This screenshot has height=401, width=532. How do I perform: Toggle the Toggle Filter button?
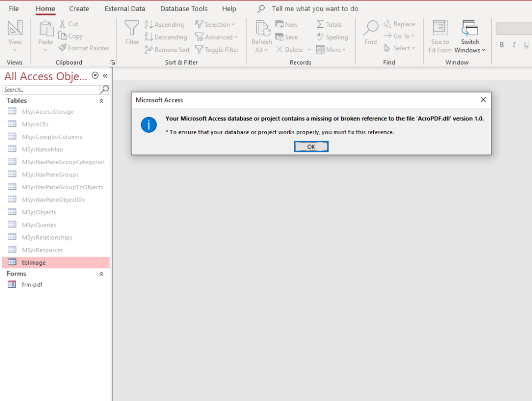(217, 50)
